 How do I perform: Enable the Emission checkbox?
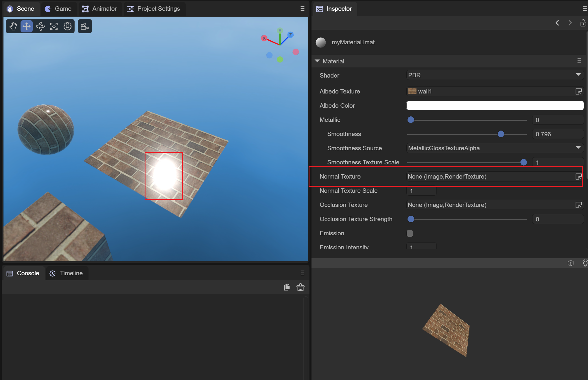pyautogui.click(x=410, y=233)
